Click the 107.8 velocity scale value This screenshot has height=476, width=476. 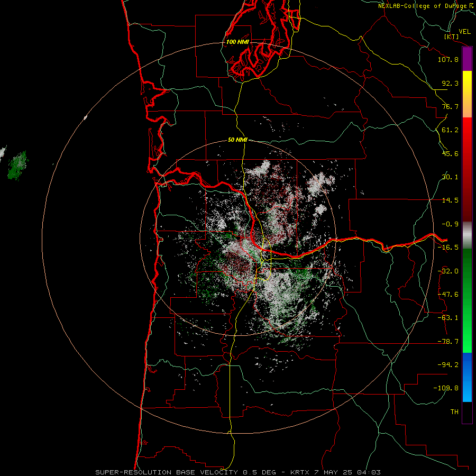[x=448, y=59]
